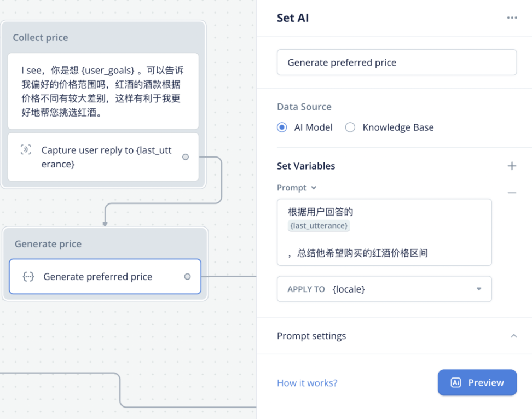Open the How it works? link

(307, 383)
